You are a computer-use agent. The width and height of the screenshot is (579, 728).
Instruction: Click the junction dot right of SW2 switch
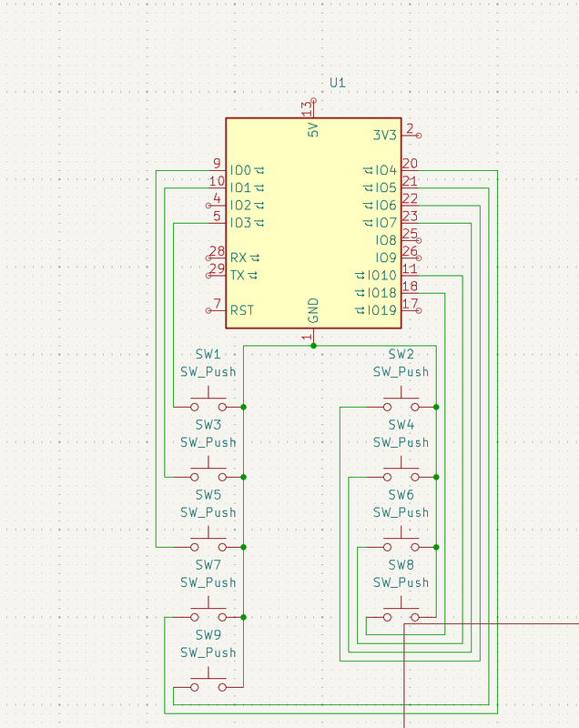click(436, 407)
